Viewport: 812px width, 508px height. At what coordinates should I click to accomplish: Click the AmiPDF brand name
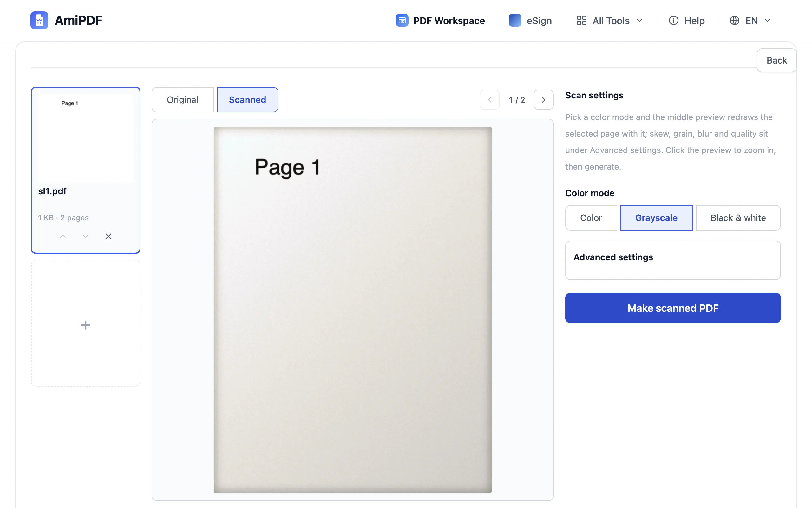78,21
